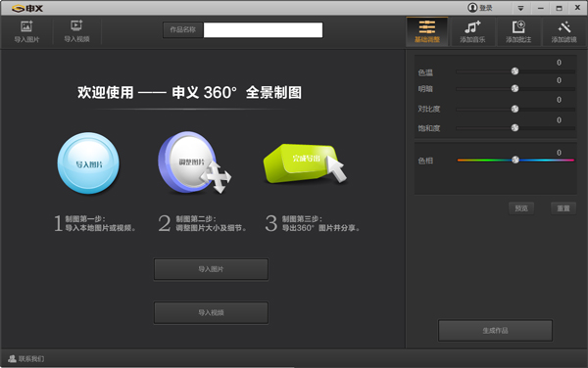Viewport: 588px width, 368px height.
Task: Switch to the 添加批注 tab
Action: (x=518, y=32)
